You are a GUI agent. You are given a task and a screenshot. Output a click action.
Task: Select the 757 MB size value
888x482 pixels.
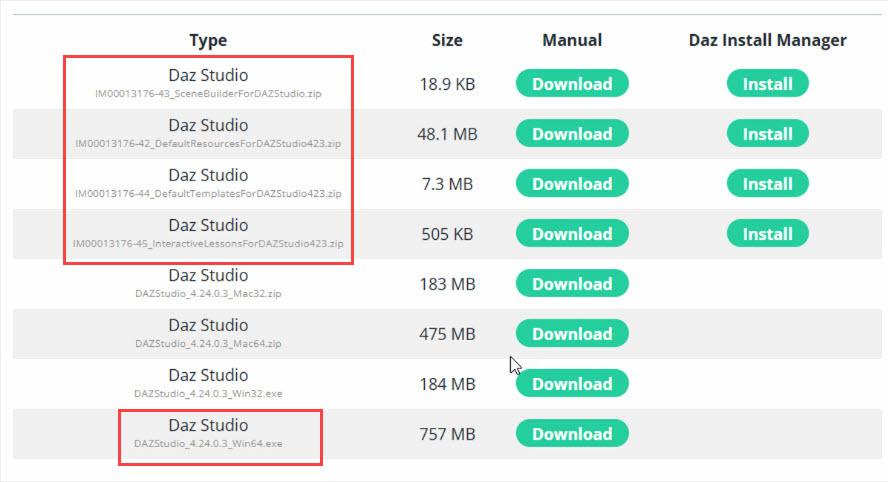447,434
